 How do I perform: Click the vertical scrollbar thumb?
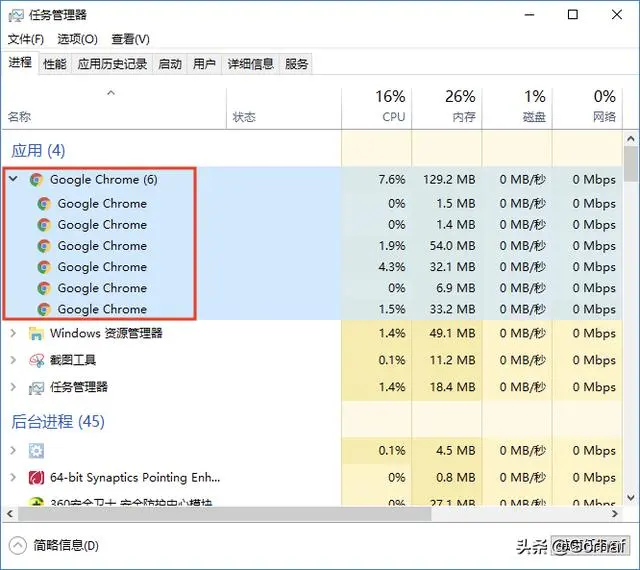631,164
